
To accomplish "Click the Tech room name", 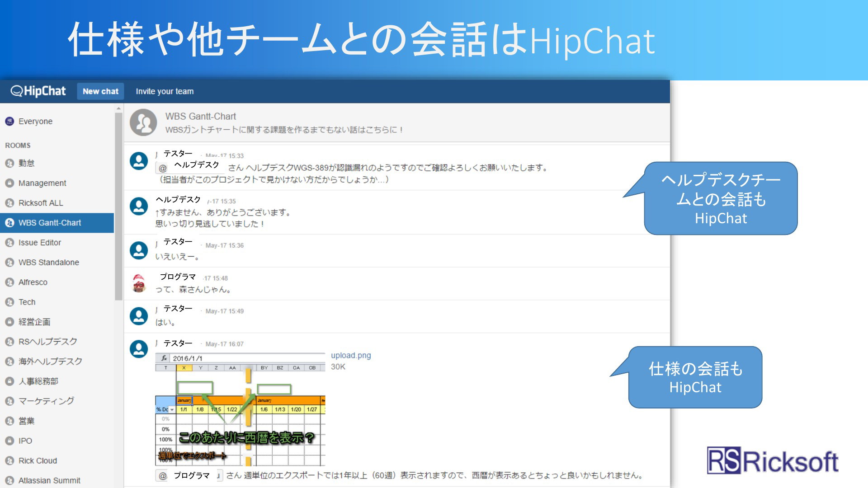I will coord(27,302).
